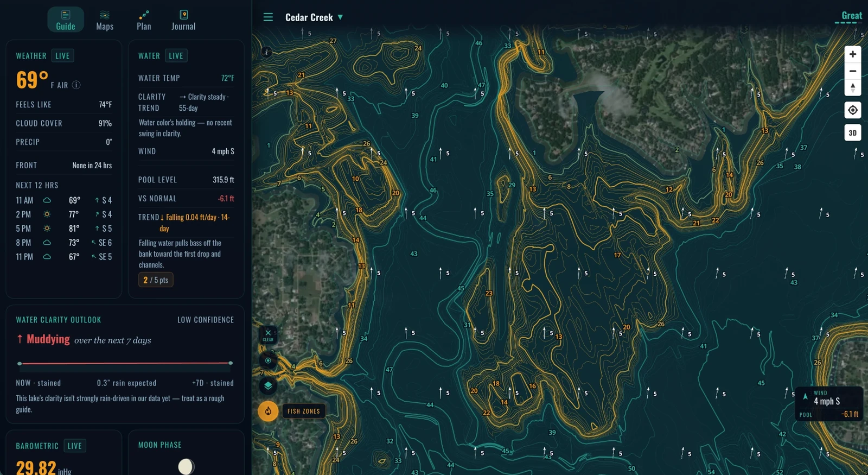Click the Weather LIVE badge
868x475 pixels.
(62, 56)
